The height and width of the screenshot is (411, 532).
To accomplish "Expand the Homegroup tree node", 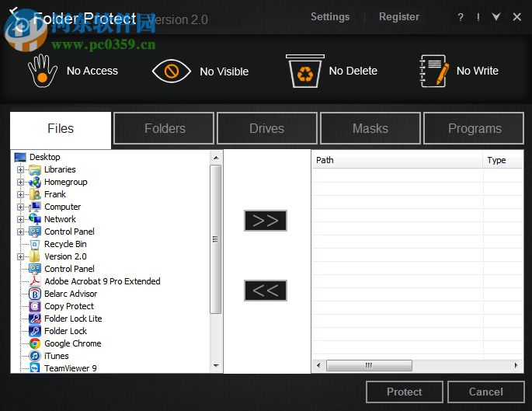I will 20,183.
